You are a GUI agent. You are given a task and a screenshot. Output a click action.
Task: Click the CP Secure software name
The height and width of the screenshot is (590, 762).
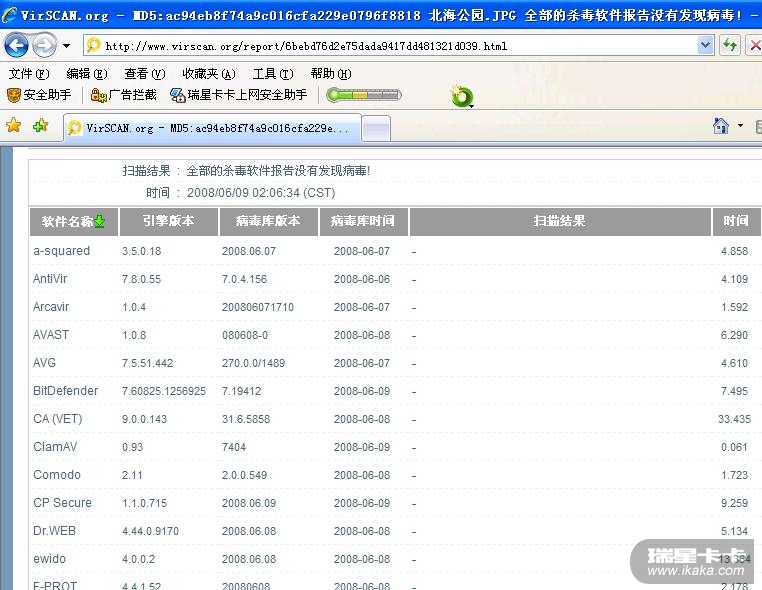(x=62, y=503)
